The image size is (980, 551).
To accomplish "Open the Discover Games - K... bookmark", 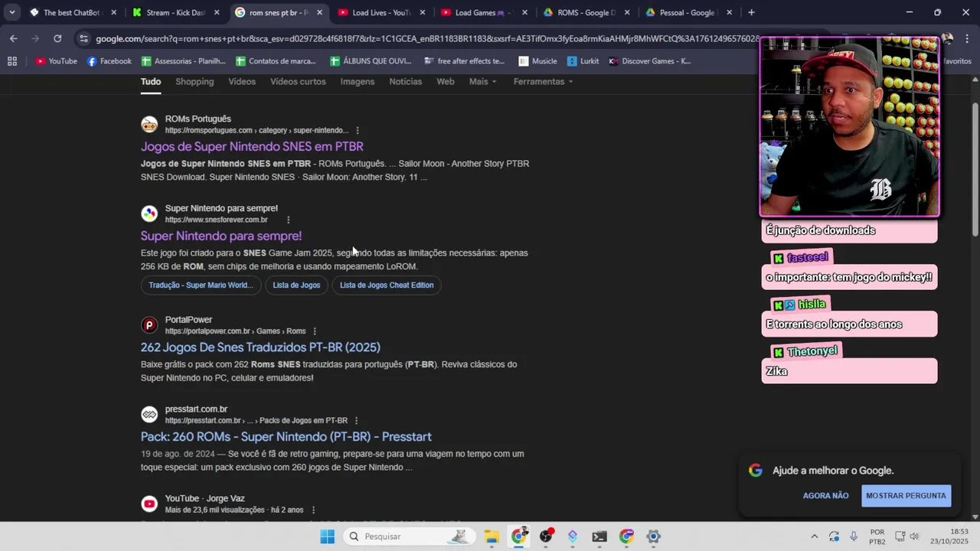I will pyautogui.click(x=649, y=61).
